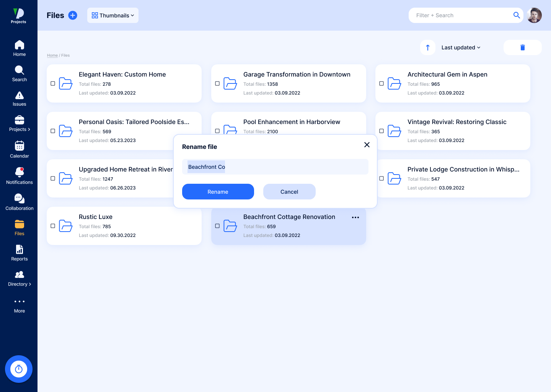The image size is (551, 392).
Task: Select the Architectural Gem in Aspen checkbox
Action: [381, 83]
